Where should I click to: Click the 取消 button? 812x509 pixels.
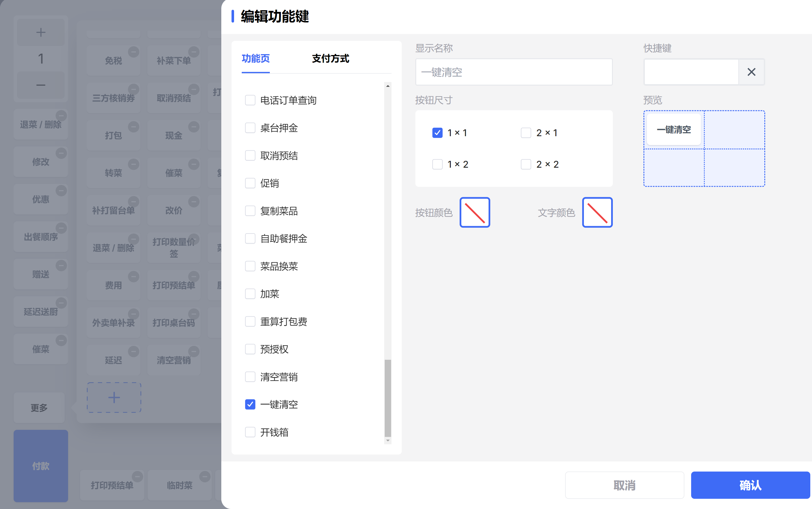(x=624, y=485)
